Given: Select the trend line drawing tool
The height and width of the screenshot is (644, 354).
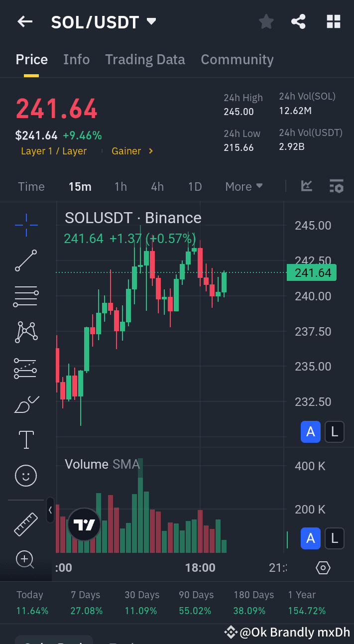Looking at the screenshot, I should pyautogui.click(x=25, y=260).
